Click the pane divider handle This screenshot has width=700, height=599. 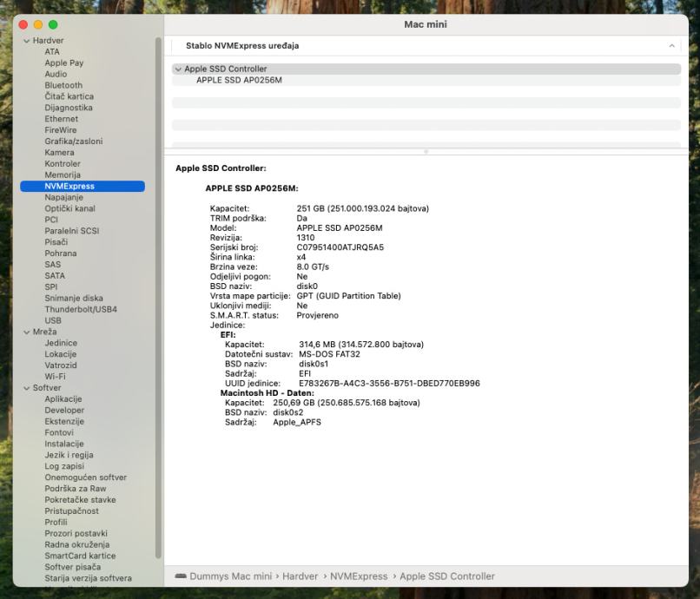(426, 152)
